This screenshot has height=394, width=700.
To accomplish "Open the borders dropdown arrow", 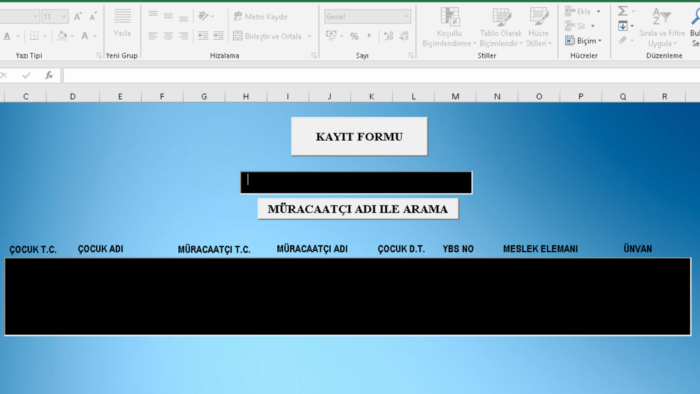I will 45,36.
